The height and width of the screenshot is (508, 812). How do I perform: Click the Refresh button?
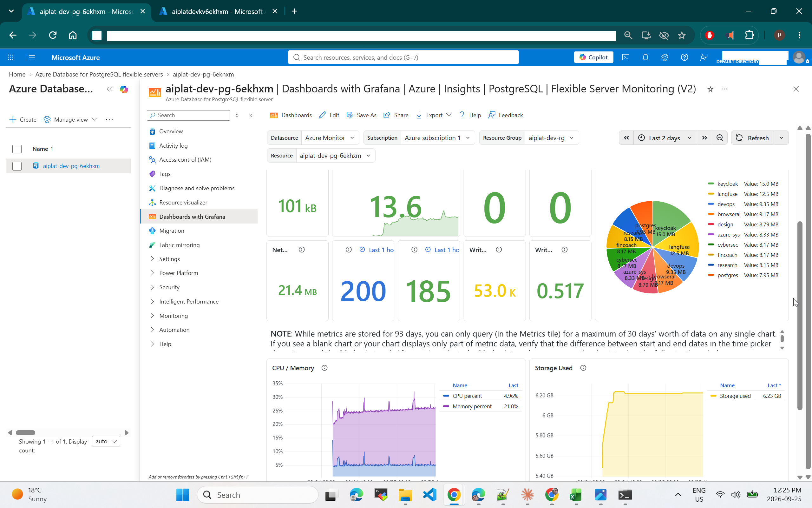(x=752, y=138)
